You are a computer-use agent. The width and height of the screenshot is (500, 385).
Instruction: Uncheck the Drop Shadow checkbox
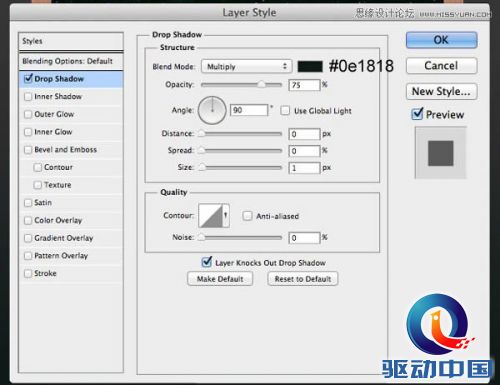click(28, 79)
